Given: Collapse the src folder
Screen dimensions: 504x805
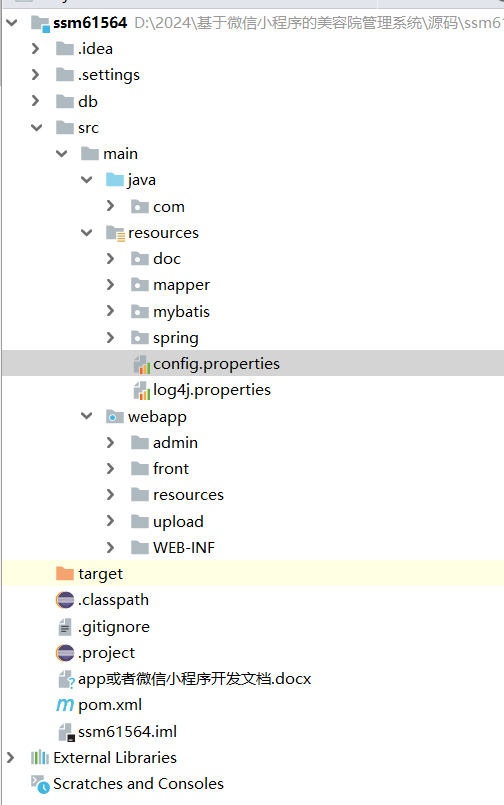Looking at the screenshot, I should click(x=36, y=127).
